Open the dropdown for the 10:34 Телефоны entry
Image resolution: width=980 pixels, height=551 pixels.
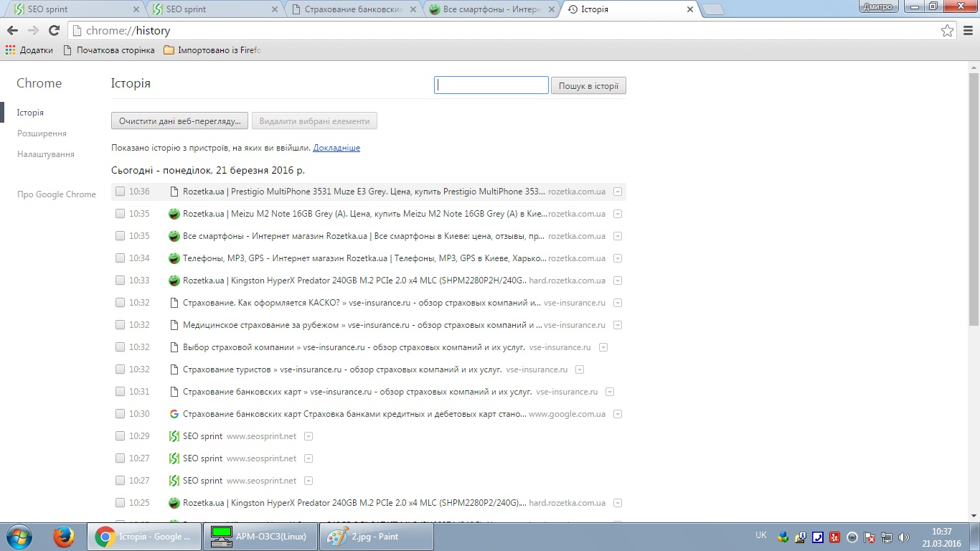[x=618, y=258]
